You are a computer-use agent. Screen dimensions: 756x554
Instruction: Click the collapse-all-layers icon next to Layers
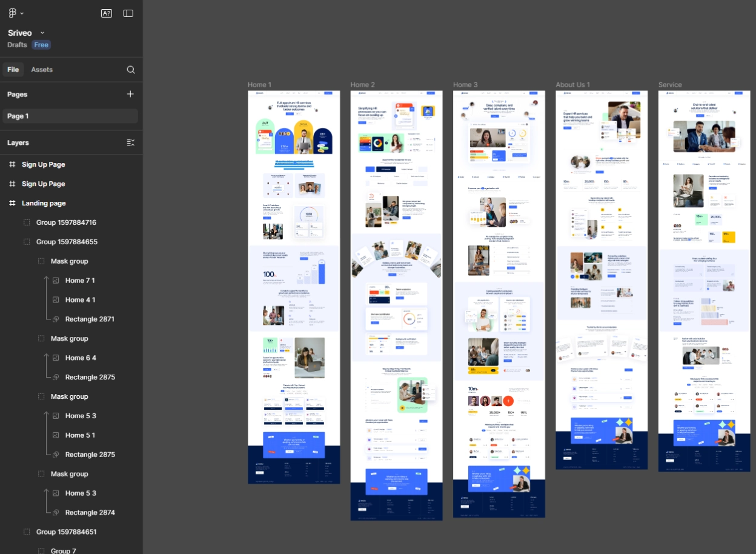(130, 142)
